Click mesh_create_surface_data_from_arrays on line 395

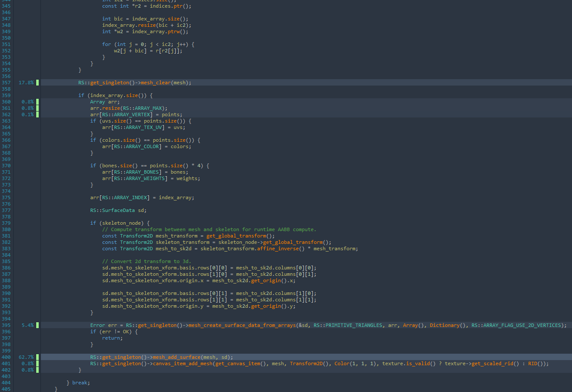click(242, 325)
